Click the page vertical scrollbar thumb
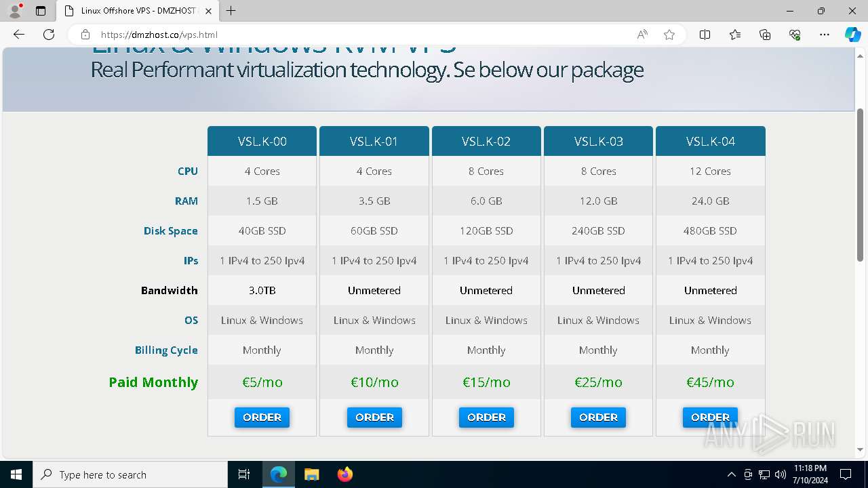The height and width of the screenshot is (488, 868). tap(860, 184)
